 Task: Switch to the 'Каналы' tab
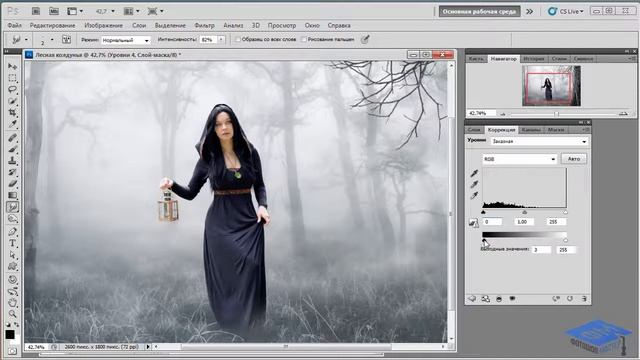[x=531, y=129]
